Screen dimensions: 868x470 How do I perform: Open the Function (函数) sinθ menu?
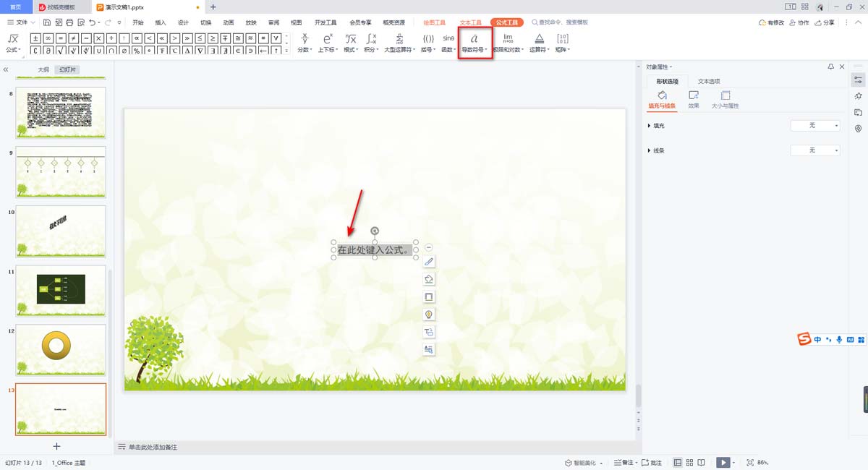(x=448, y=43)
